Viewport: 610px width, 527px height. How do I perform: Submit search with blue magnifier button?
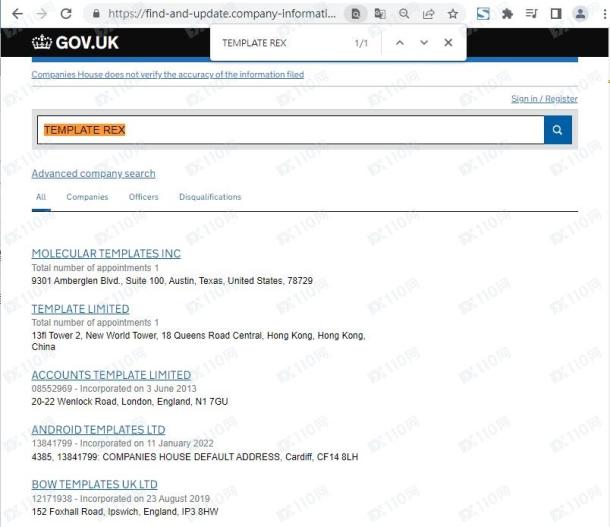557,130
